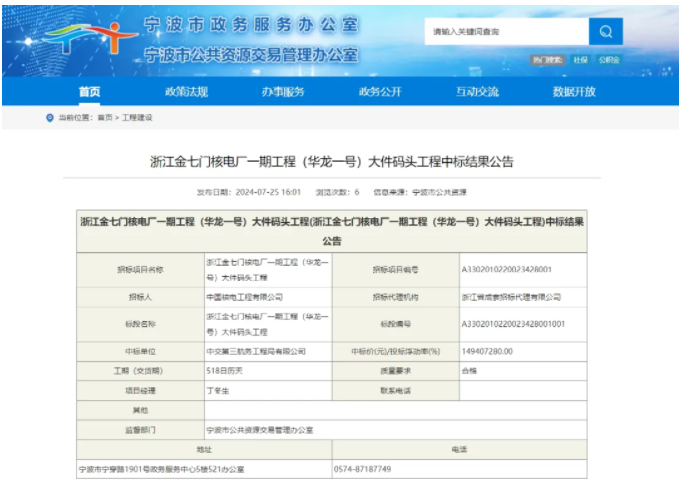Click the 招标项目名称 label cell
The image size is (681, 484).
[x=140, y=270]
